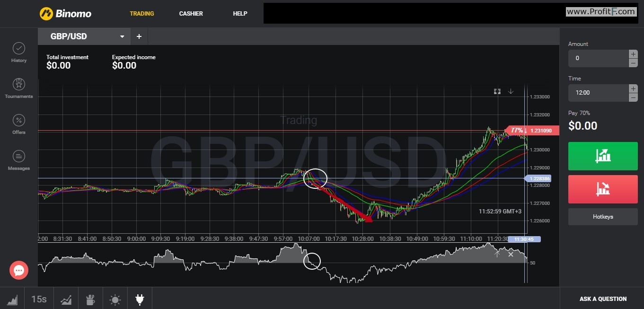Click the 10:07:00 time axis label
Screen dimensions: 644x309
(309, 239)
